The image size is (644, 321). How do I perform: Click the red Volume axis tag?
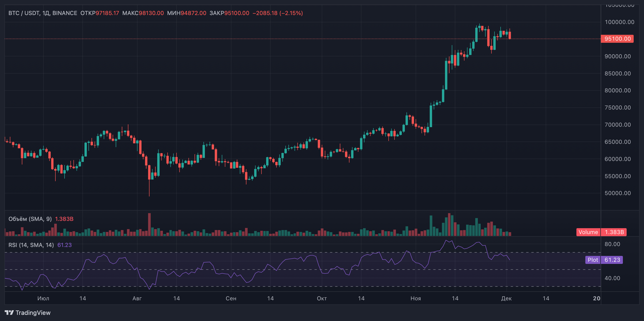click(x=588, y=232)
